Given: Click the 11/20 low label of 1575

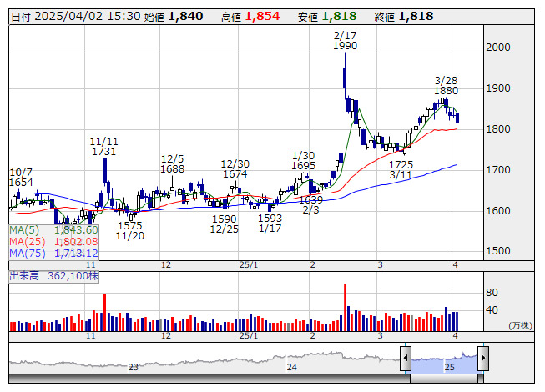Looking at the screenshot, I should 129,231.
